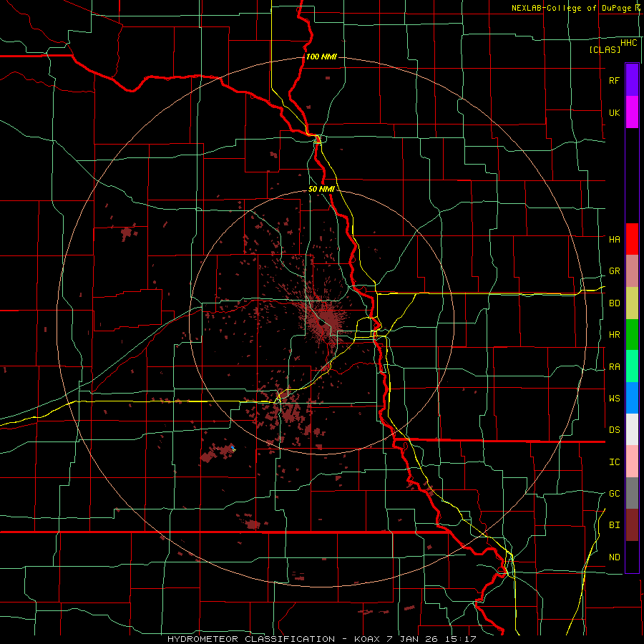Click the BD legend label
The image size is (644, 644).
point(614,303)
